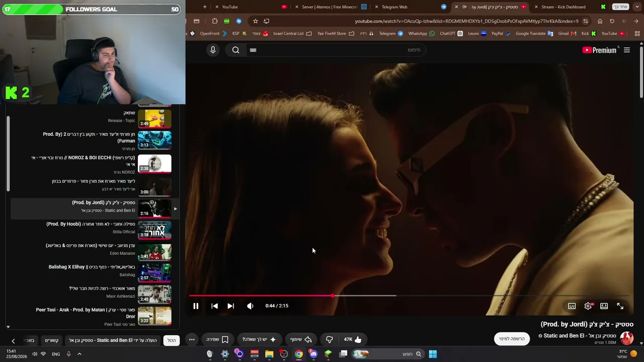644x362 pixels.
Task: Skip to the previous video in playlist
Action: coord(214,306)
